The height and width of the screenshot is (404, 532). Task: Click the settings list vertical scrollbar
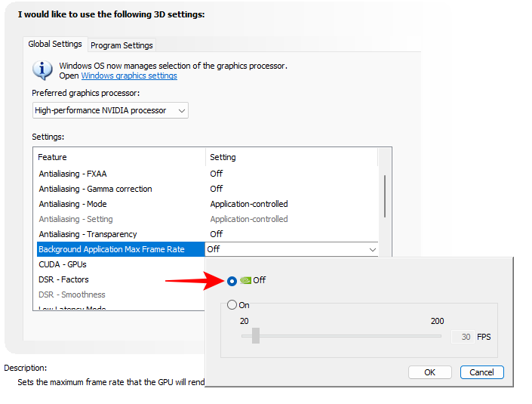385,196
